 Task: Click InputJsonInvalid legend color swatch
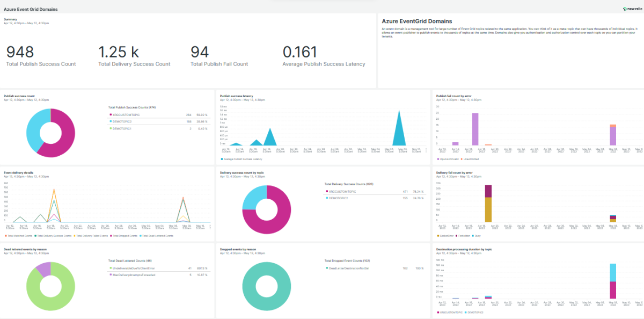pyautogui.click(x=438, y=159)
